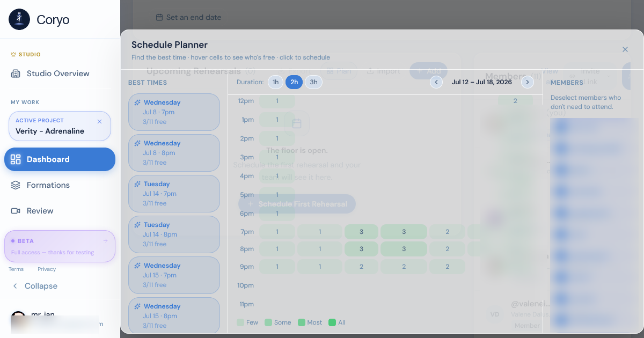Screen dimensions: 644x338
Task: Select the 2pm availability cell showing 1
Action: pos(277,138)
